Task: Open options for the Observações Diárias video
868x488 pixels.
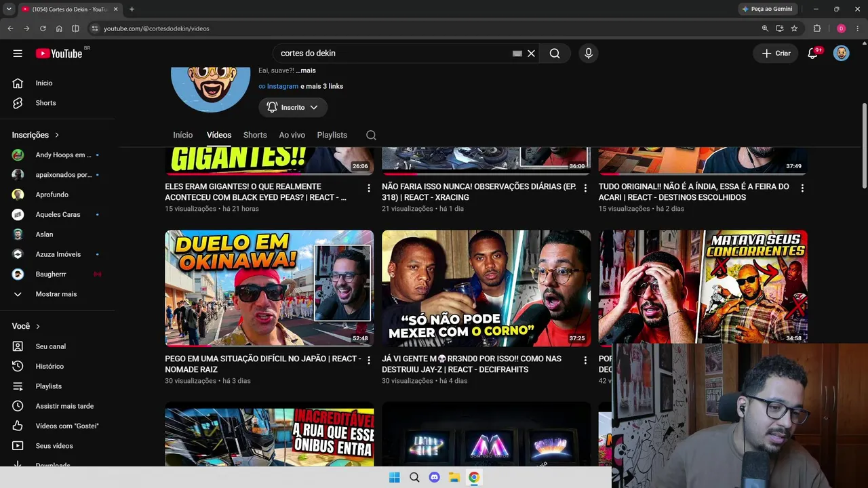Action: pyautogui.click(x=586, y=188)
